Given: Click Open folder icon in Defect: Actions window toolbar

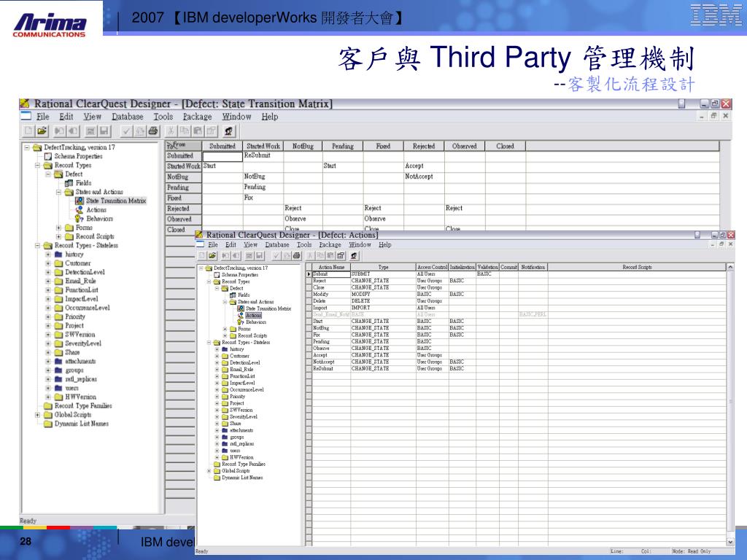Looking at the screenshot, I should coord(212,256).
